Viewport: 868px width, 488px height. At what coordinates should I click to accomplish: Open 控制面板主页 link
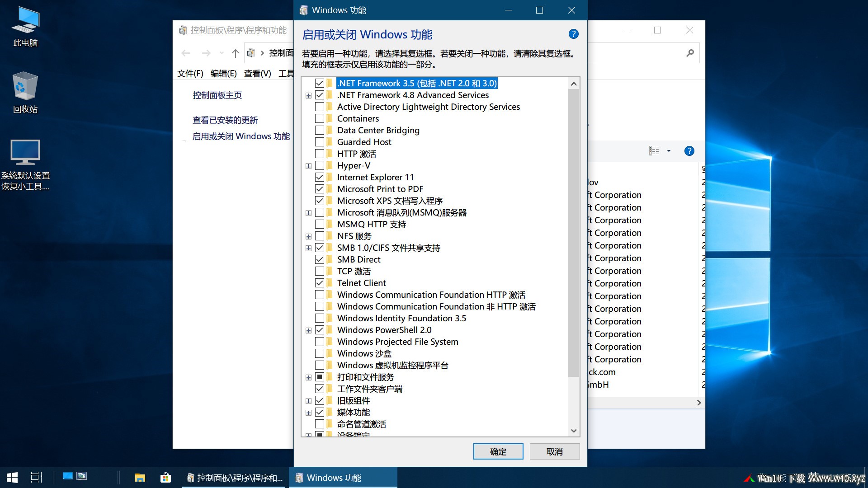tap(217, 95)
